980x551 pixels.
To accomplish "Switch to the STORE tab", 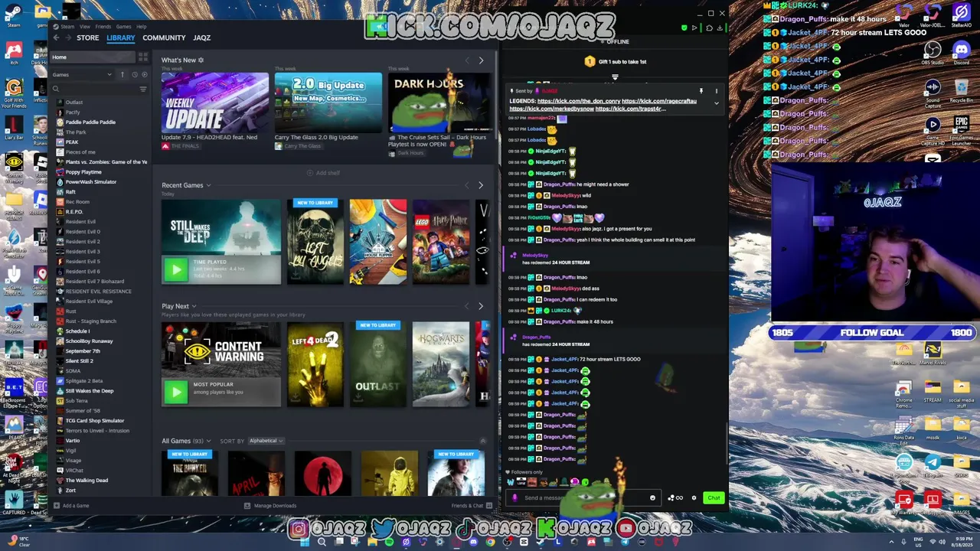I will (87, 37).
